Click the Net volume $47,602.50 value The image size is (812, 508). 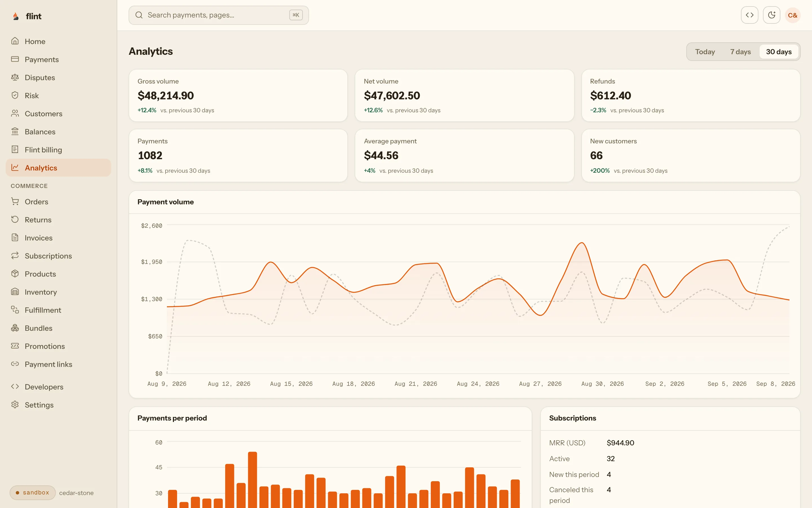[392, 96]
